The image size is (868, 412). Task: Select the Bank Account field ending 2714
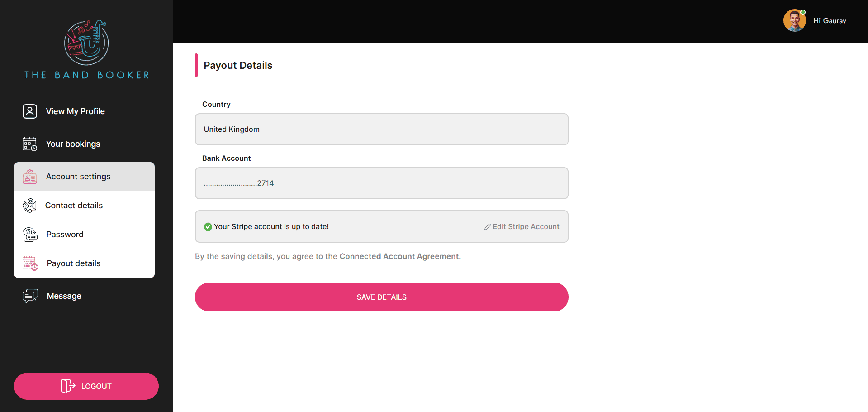[381, 183]
